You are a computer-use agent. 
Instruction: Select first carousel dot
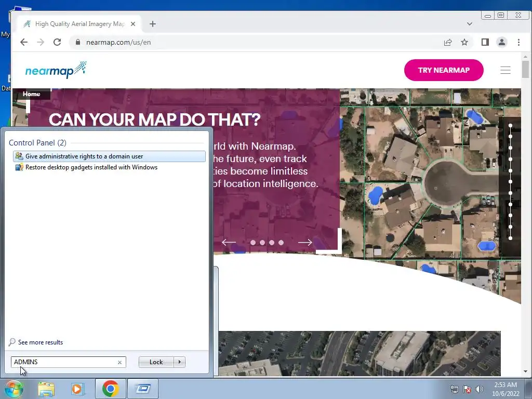click(x=253, y=243)
